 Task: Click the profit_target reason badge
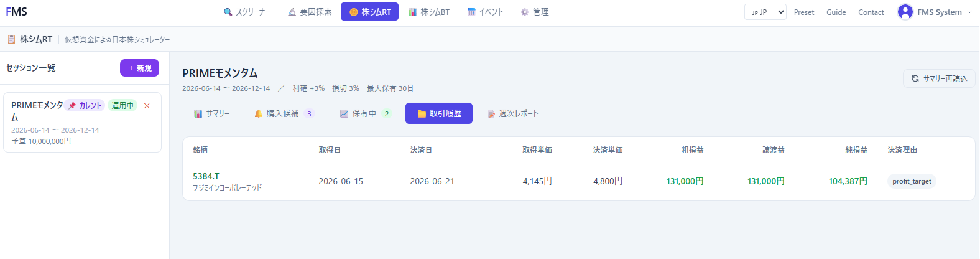912,181
